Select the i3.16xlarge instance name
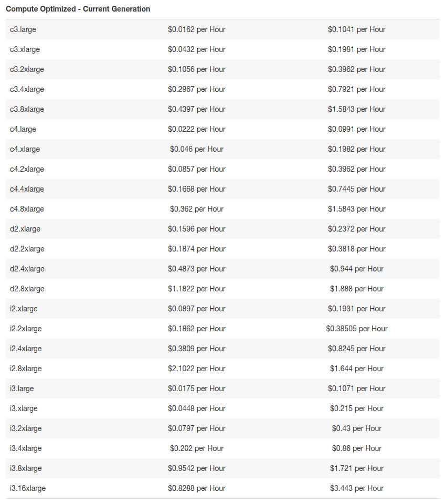The width and height of the screenshot is (446, 504). click(x=28, y=488)
